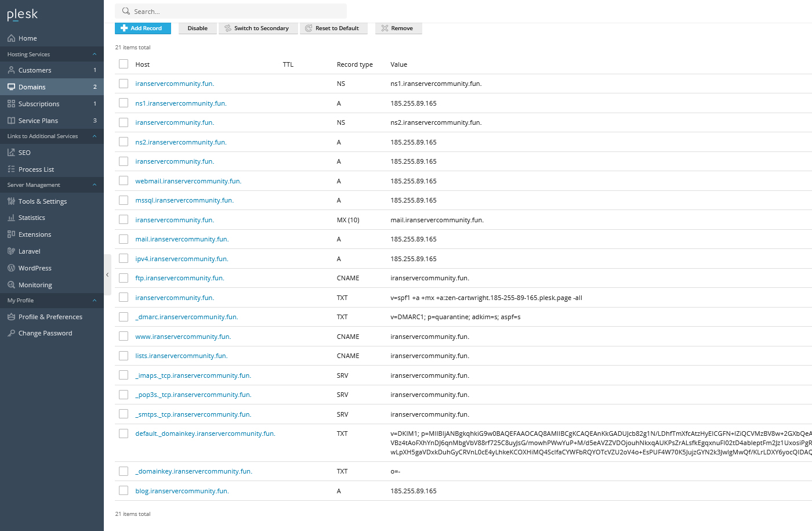Click inside the Search field
Image resolution: width=812 pixels, height=531 pixels.
point(231,10)
